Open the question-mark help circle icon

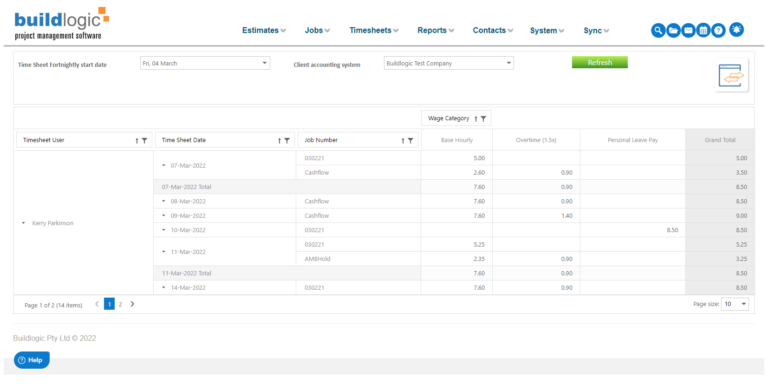718,30
